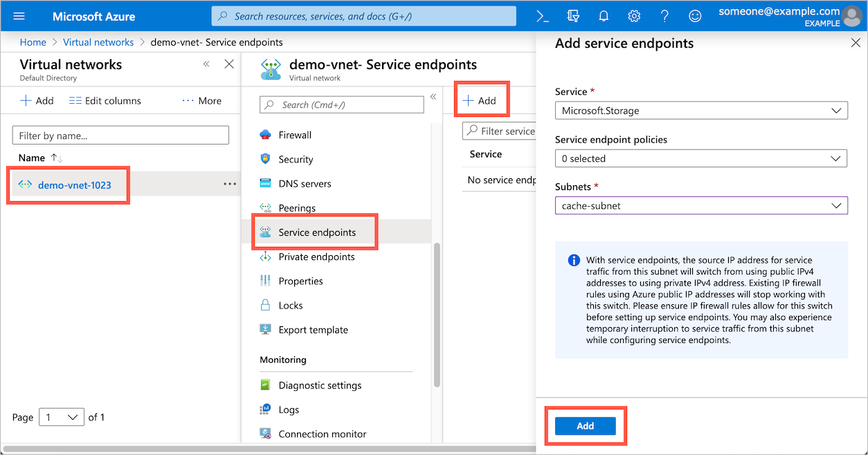Viewport: 868px width, 455px height.
Task: Expand Service endpoint policies dropdown
Action: (x=701, y=158)
